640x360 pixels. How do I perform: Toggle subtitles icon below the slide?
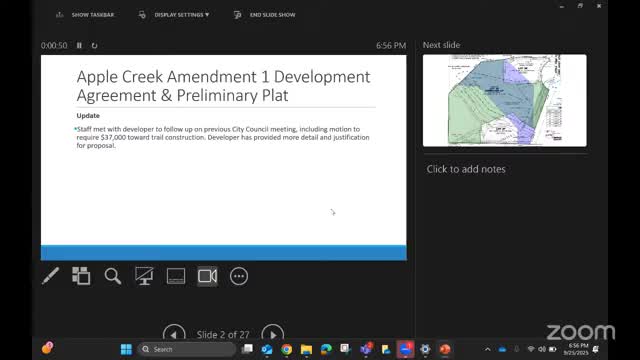click(x=176, y=276)
